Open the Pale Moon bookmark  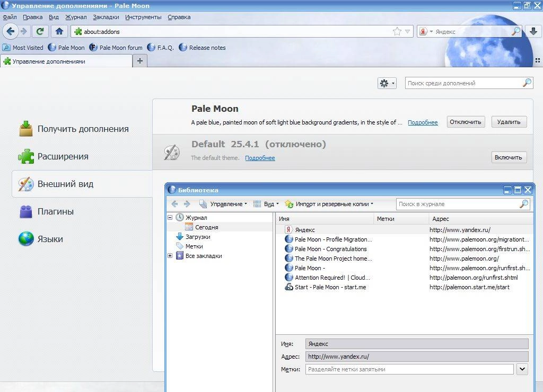pos(66,47)
